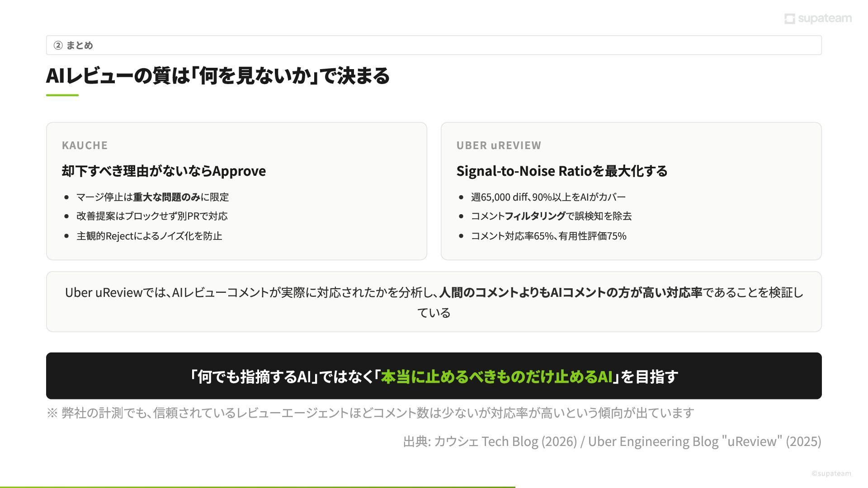
Task: Click the Uber uReview analysis paragraph box
Action: click(x=434, y=302)
